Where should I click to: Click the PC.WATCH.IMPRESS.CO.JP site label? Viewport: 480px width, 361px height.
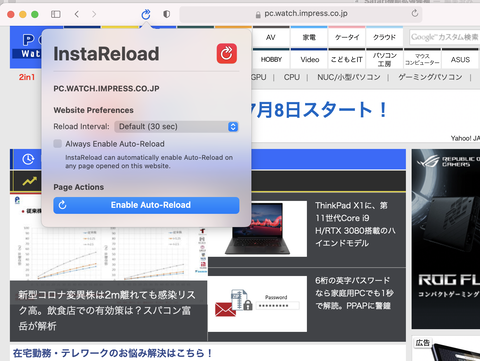pos(106,89)
